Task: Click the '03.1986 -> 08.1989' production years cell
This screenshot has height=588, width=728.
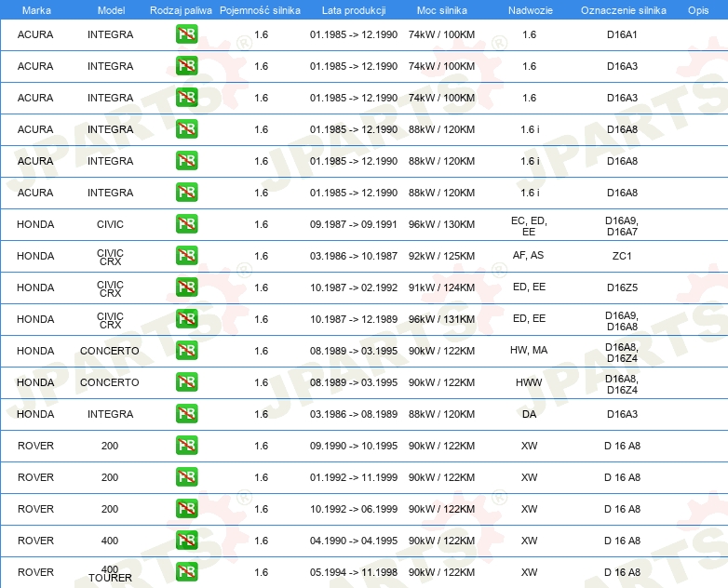Action: coord(354,414)
